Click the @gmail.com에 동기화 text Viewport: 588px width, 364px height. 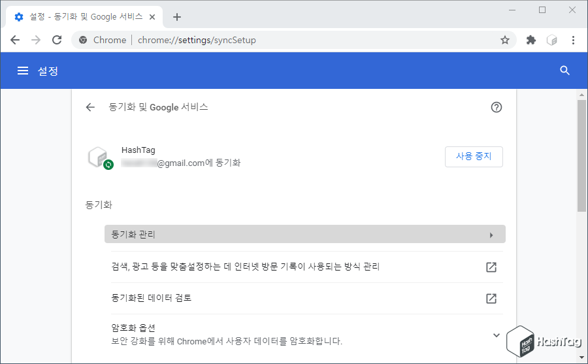(199, 163)
